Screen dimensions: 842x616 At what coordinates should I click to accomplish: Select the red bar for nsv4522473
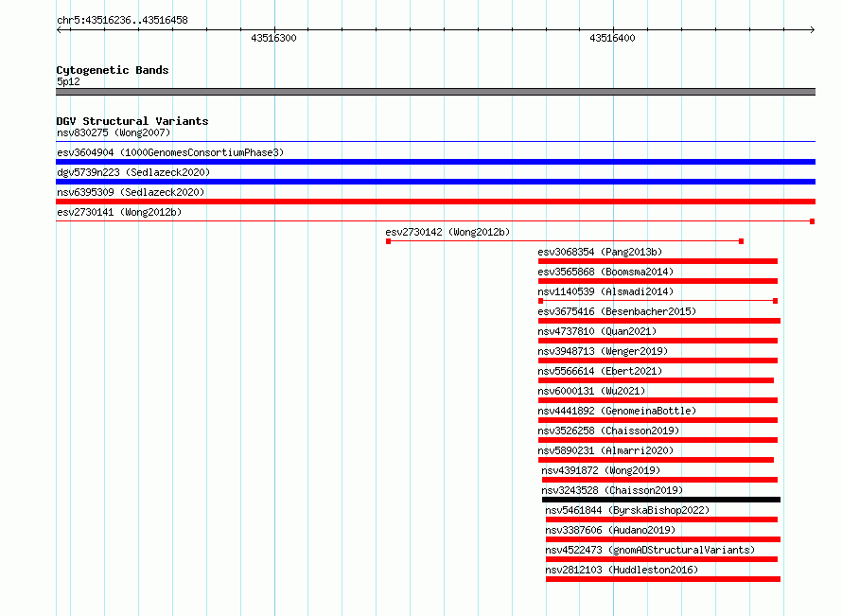coord(661,559)
